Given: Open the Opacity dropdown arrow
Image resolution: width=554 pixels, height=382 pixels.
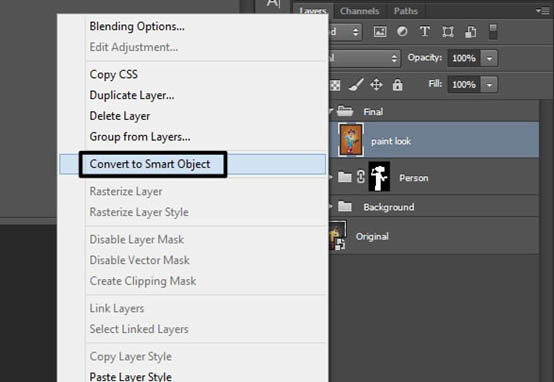Looking at the screenshot, I should click(489, 58).
